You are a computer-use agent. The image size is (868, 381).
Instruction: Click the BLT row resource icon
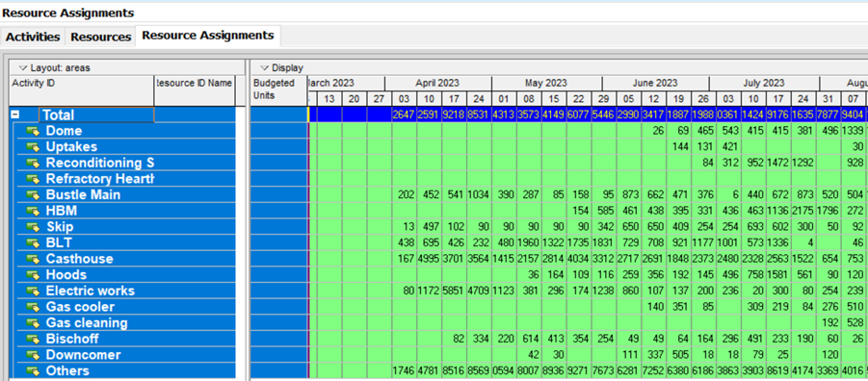pos(34,242)
